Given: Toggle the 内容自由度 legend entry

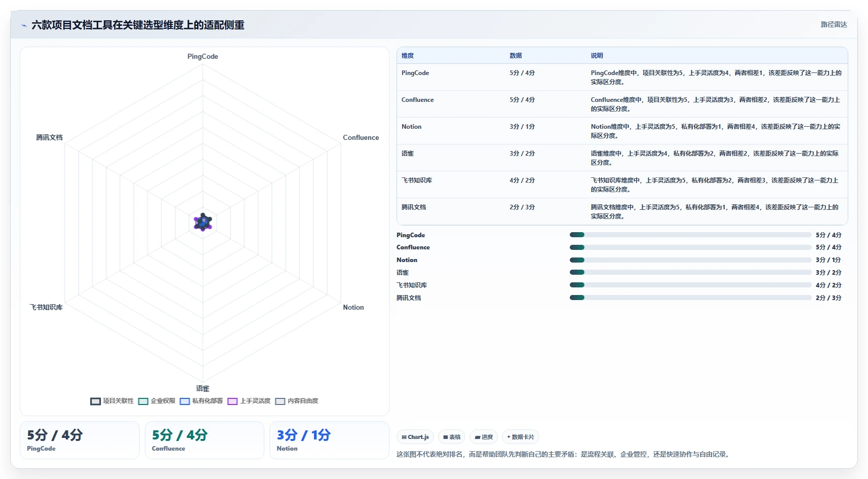Looking at the screenshot, I should pyautogui.click(x=296, y=401).
